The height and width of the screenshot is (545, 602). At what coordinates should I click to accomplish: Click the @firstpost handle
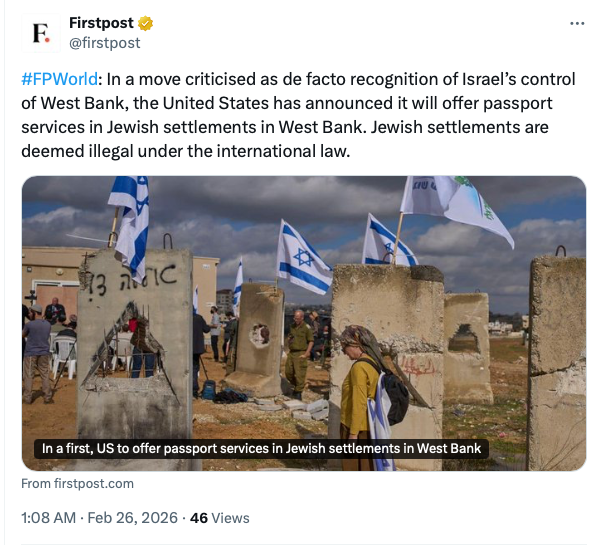point(104,43)
